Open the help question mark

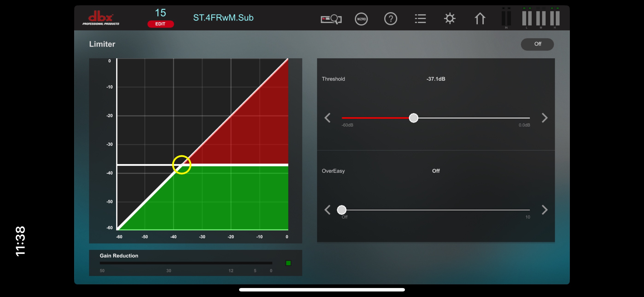tap(390, 19)
